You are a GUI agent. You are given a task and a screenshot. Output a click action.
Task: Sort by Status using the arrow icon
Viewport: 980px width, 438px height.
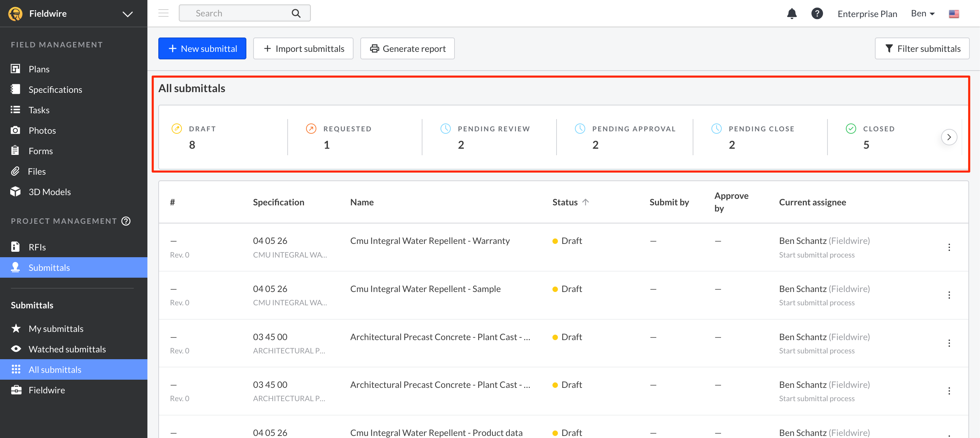(586, 202)
